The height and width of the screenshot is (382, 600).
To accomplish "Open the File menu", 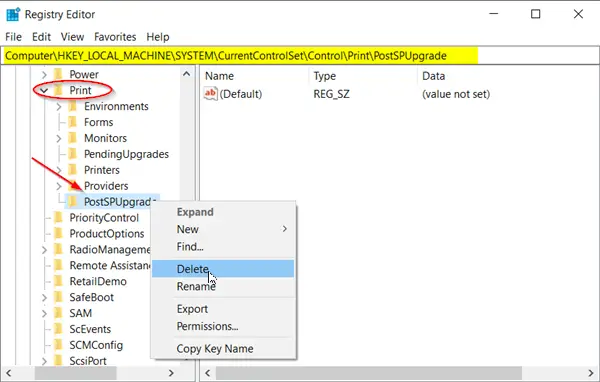I will [x=13, y=37].
